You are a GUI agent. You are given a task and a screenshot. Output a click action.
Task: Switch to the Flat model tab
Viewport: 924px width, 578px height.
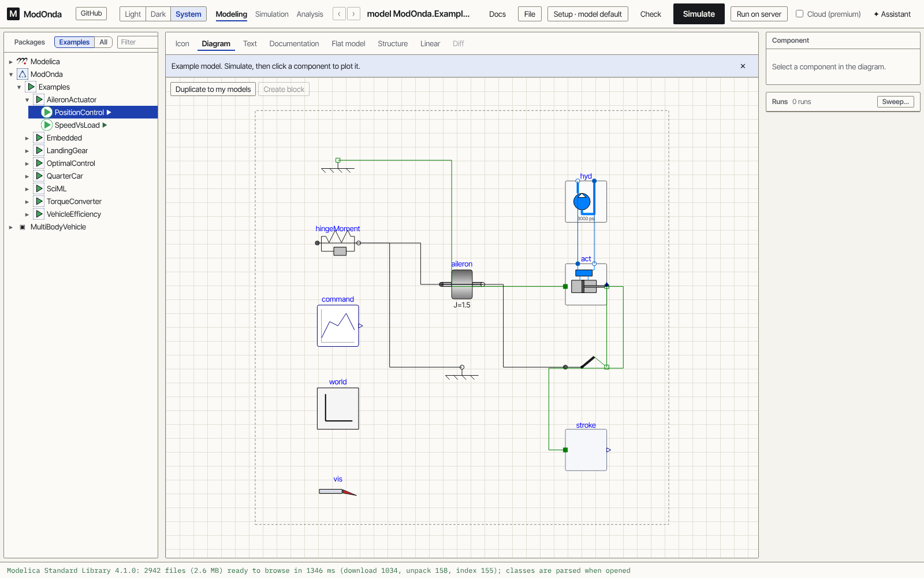348,44
